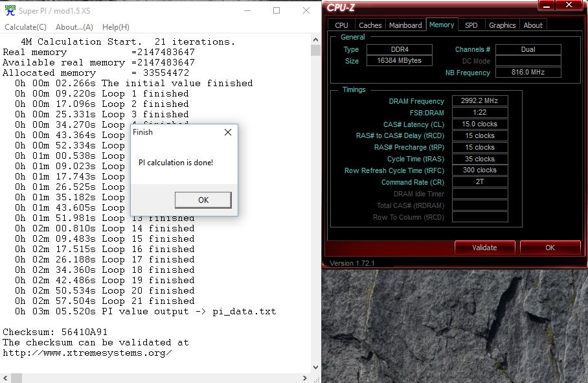Screen dimensions: 588x383
Task: Click the OK button in CPU-Z
Action: pyautogui.click(x=550, y=248)
